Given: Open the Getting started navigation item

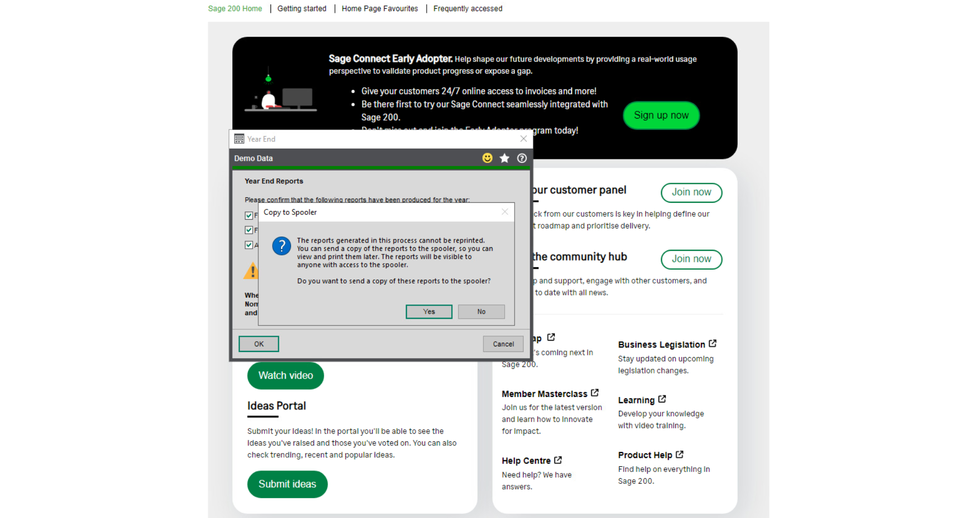Looking at the screenshot, I should click(302, 8).
